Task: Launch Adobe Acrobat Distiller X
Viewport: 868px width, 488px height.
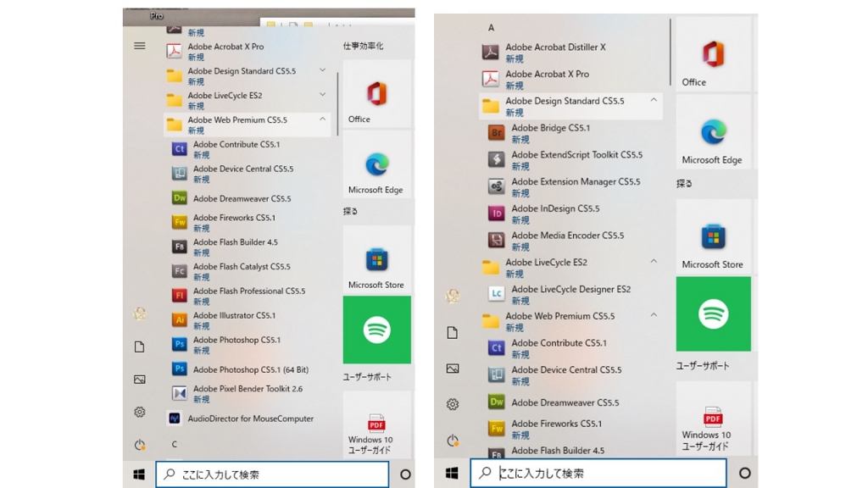Action: pos(570,53)
